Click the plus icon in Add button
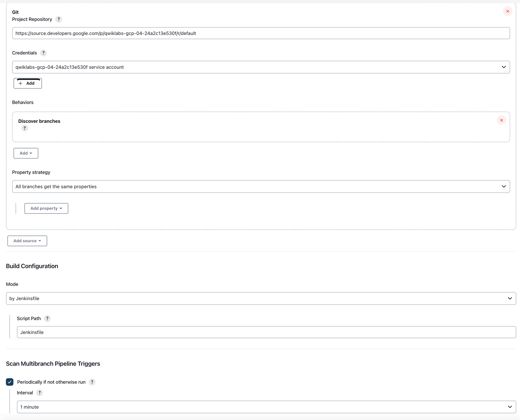The height and width of the screenshot is (420, 520). tap(21, 84)
